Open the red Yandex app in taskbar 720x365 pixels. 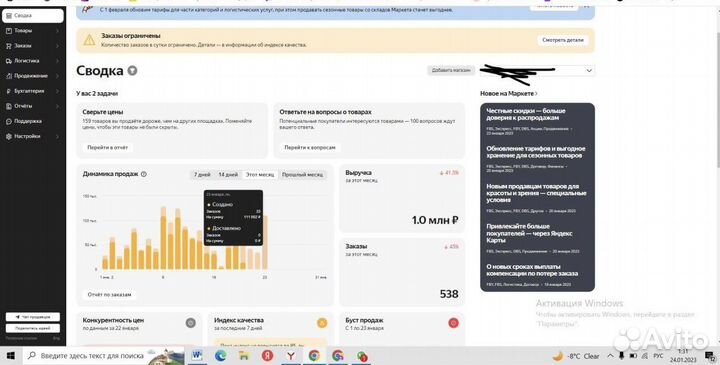267,355
